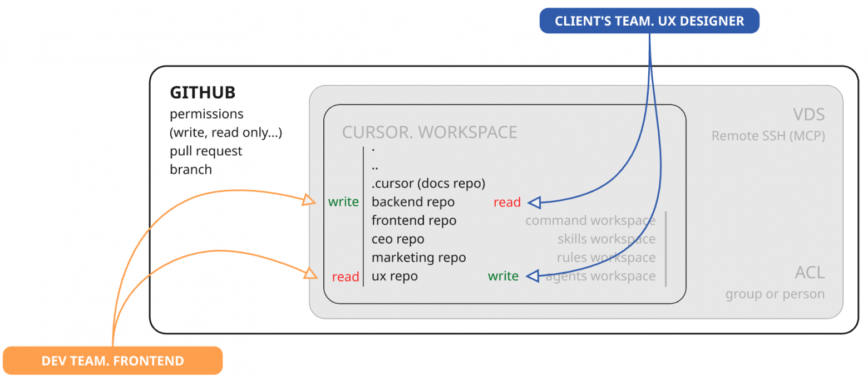Click the 'Remote SSH (MCP)' text
The width and height of the screenshot is (868, 380).
click(768, 135)
